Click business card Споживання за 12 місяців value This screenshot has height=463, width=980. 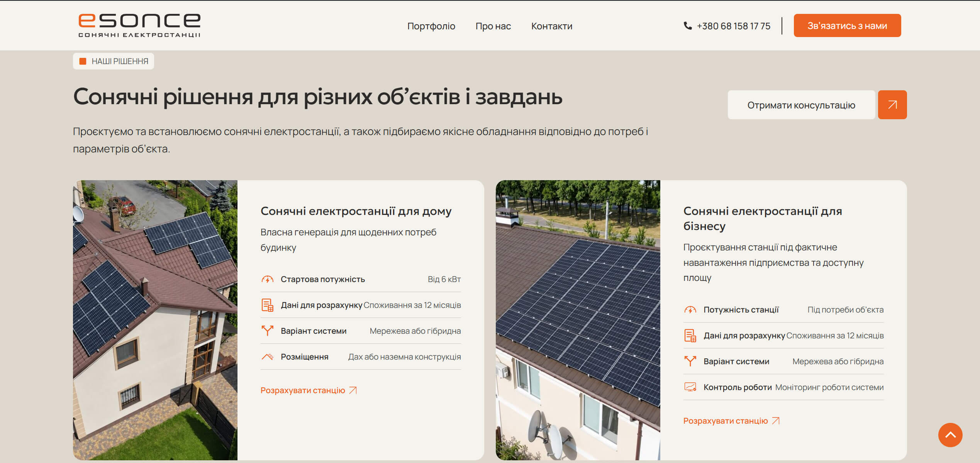click(x=835, y=335)
